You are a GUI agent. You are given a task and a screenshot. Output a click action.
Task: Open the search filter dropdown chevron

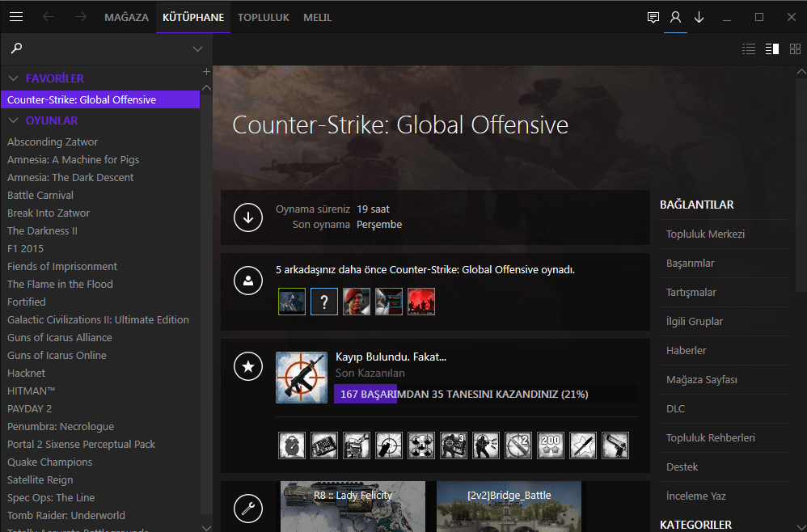197,49
